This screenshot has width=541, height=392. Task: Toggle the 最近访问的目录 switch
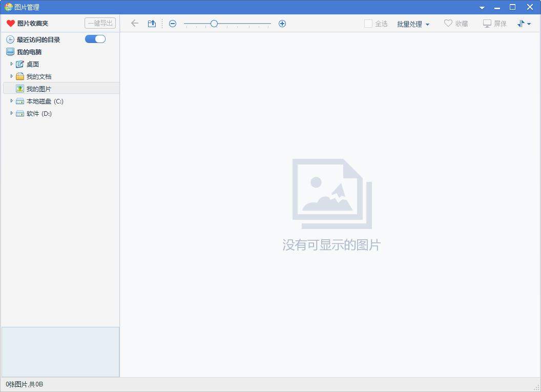(x=95, y=39)
